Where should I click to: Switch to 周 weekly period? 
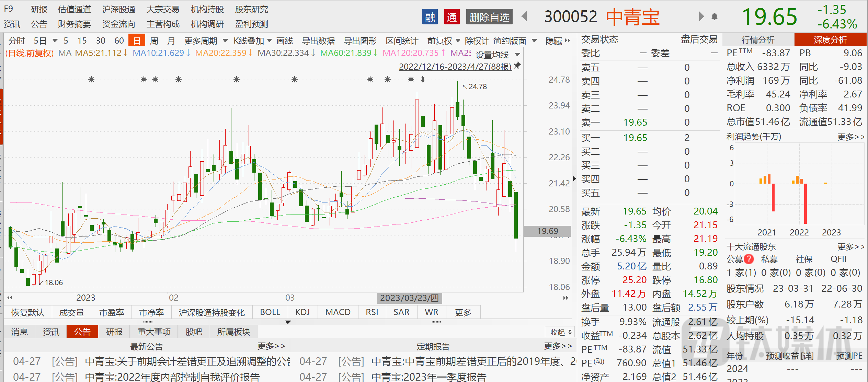click(x=154, y=41)
